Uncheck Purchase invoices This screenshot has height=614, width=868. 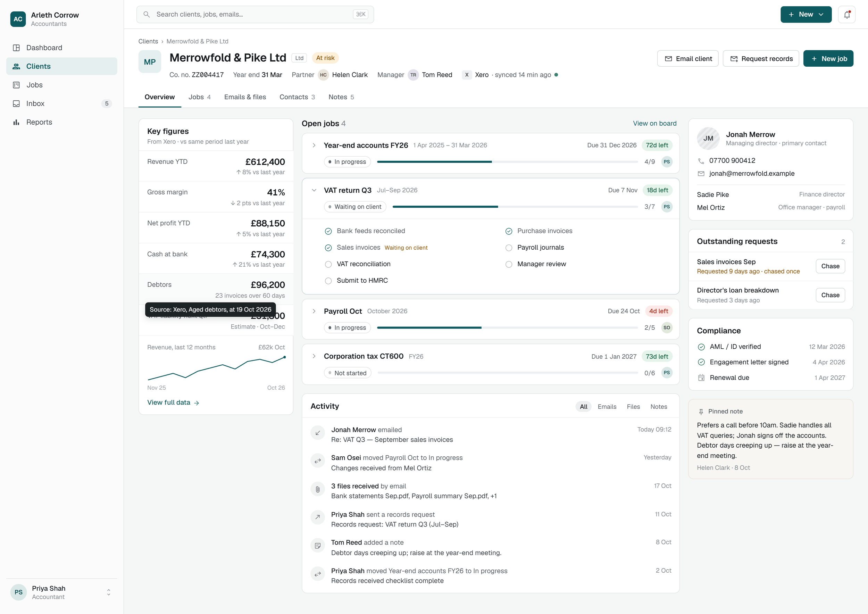(509, 231)
